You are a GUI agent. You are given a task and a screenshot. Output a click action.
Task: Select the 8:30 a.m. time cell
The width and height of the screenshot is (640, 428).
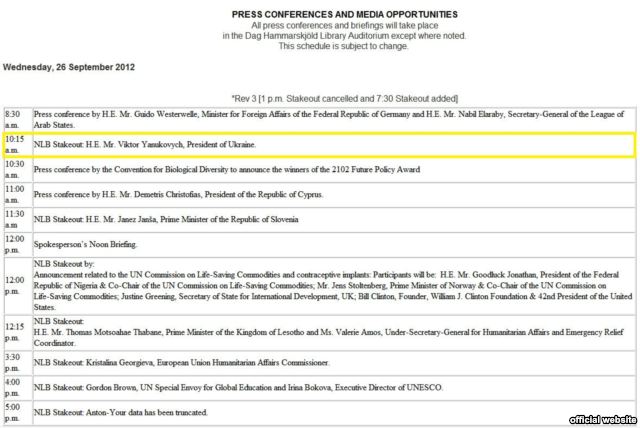17,120
